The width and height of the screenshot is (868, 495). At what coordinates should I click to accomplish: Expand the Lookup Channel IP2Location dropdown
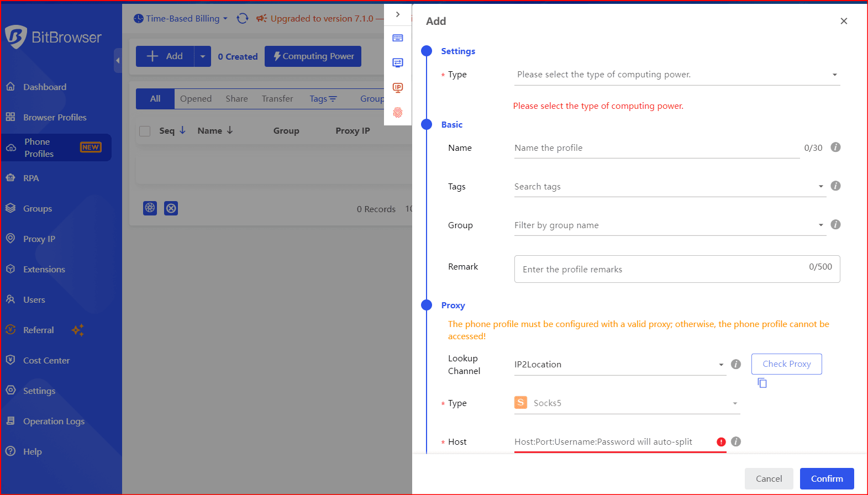(x=619, y=365)
